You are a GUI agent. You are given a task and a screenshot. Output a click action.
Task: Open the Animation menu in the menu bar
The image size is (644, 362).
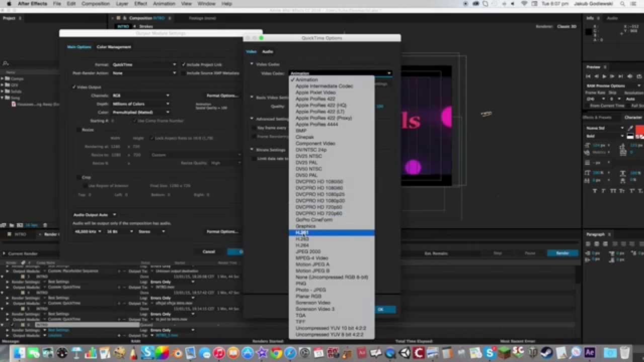164,4
